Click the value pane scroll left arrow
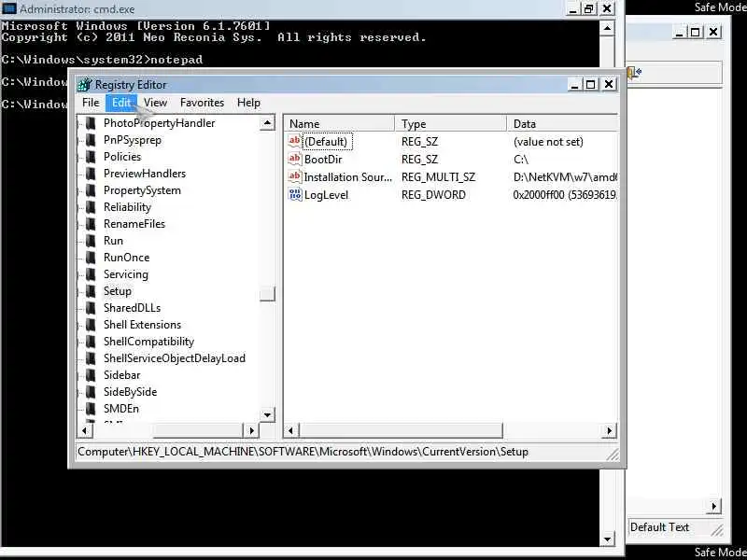747x560 pixels. click(x=291, y=430)
